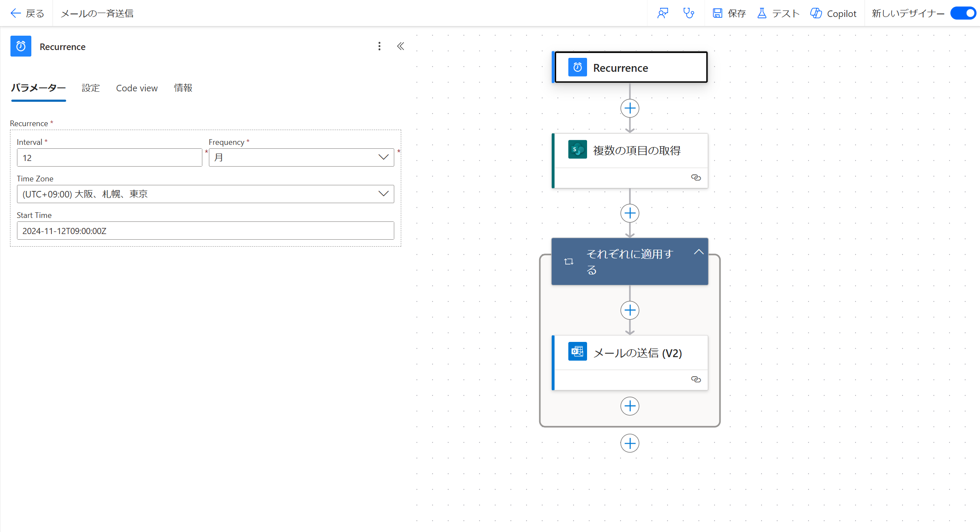980x532 pixels.
Task: Click the connection link icon on 複数の項目の取得
Action: (696, 177)
